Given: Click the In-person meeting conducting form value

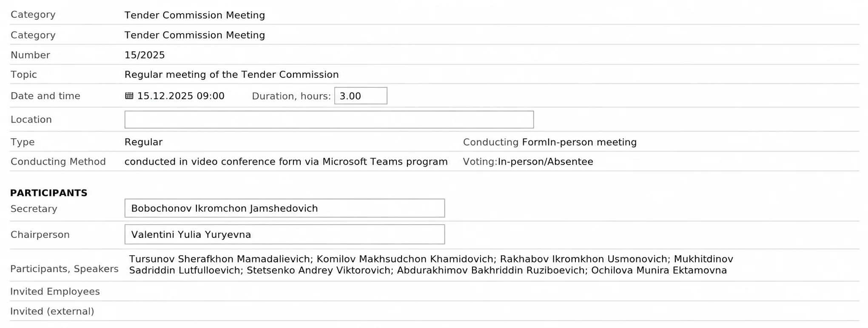Looking at the screenshot, I should click(x=592, y=142).
